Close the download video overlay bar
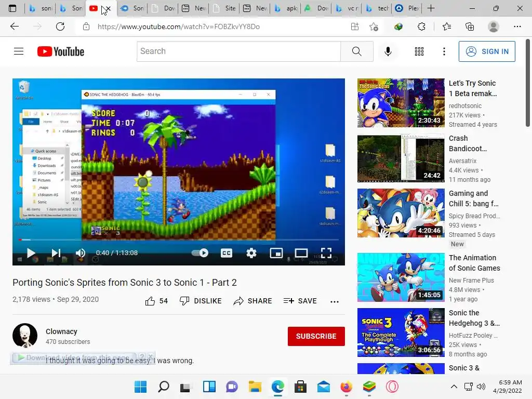532x399 pixels. click(151, 357)
